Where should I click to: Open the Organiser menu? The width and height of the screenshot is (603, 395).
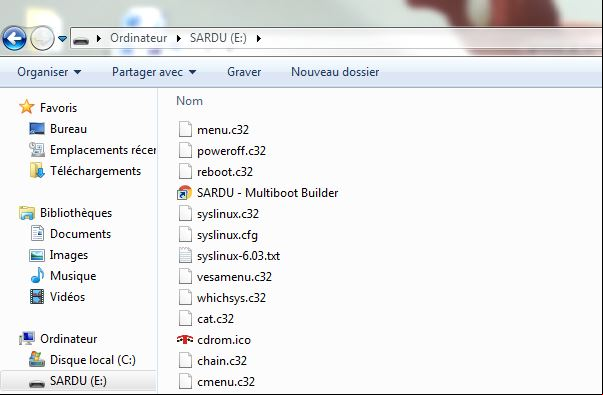[49, 72]
